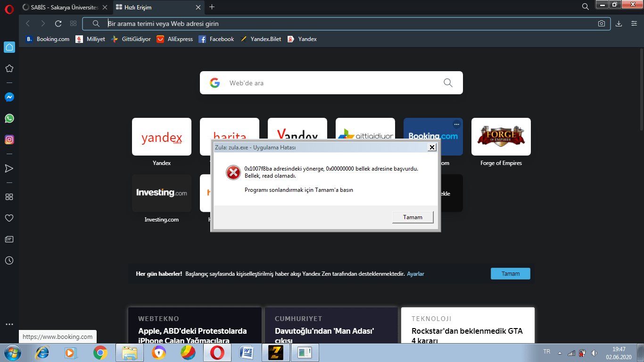
Task: Open the History clock icon in sidebar
Action: (x=9, y=261)
